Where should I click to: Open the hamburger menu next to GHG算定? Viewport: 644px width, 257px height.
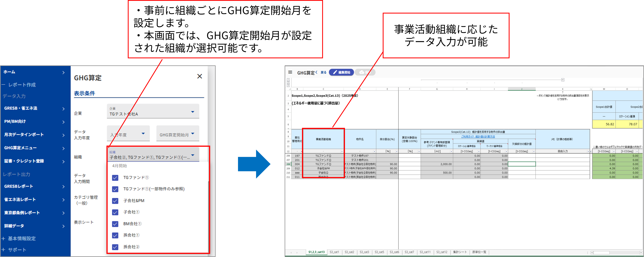(290, 72)
